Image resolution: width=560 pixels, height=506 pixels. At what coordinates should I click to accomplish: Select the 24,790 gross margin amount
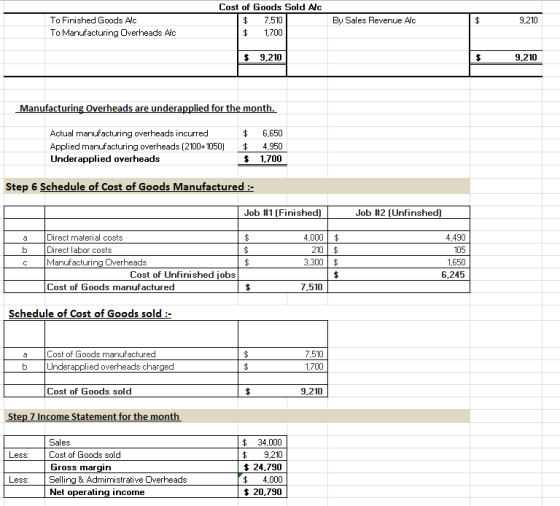pyautogui.click(x=268, y=467)
